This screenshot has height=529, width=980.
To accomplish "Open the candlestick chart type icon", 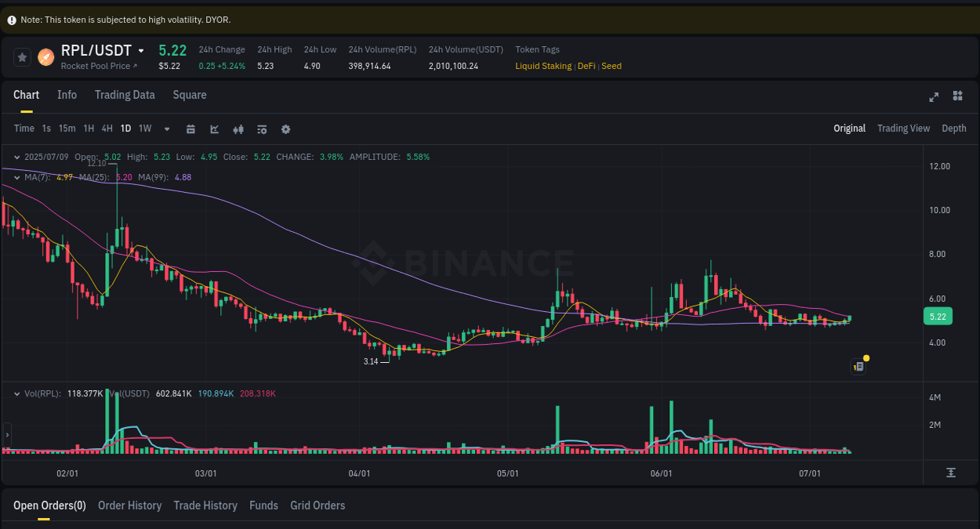I will tap(238, 129).
